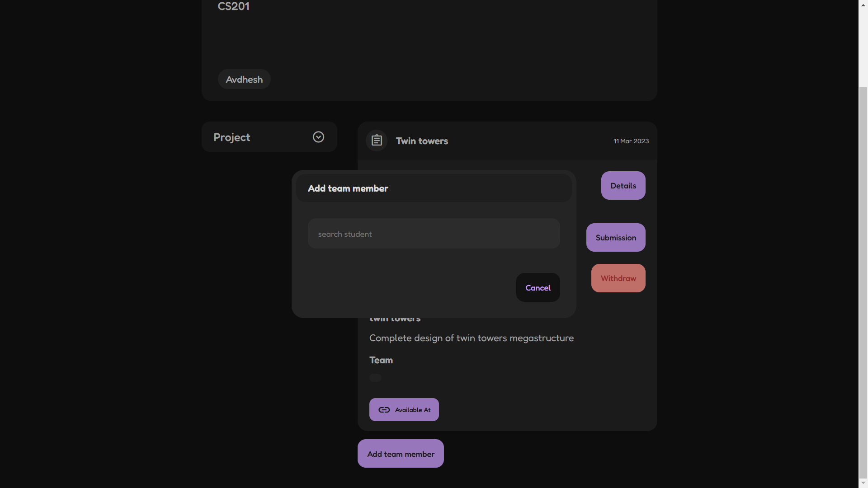Image resolution: width=868 pixels, height=488 pixels.
Task: Click the link/chain icon in Available At
Action: coord(385,409)
